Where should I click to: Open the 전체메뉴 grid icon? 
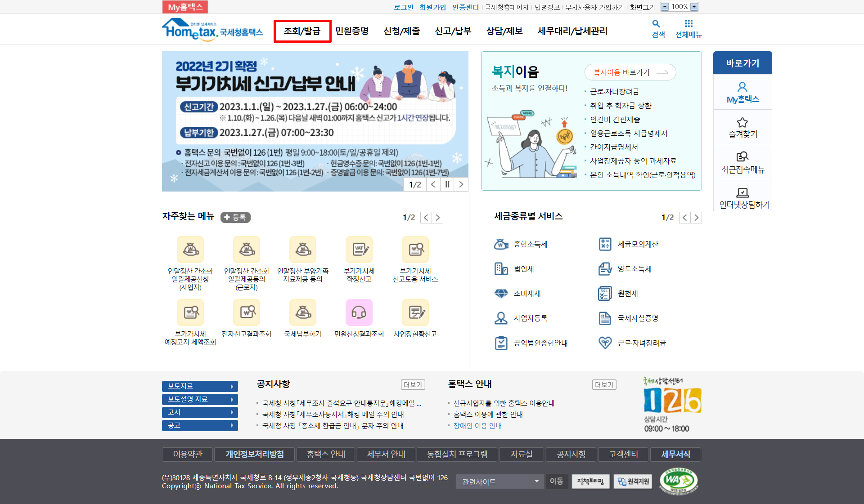coord(688,24)
